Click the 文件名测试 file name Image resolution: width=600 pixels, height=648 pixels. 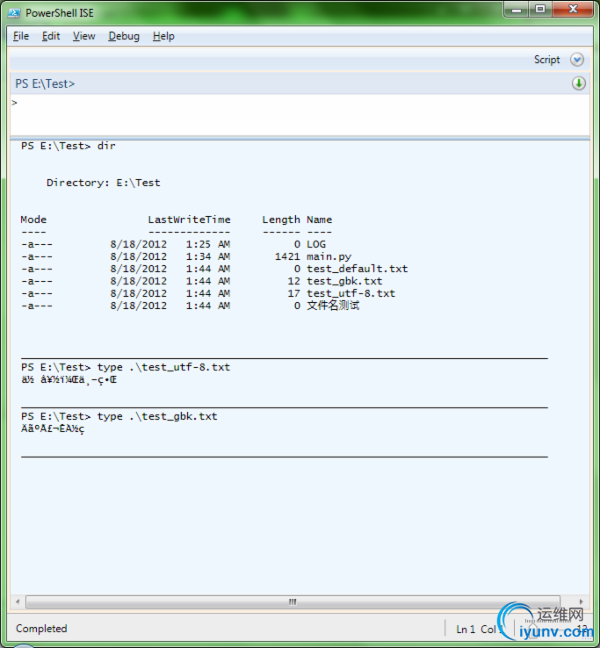(333, 305)
